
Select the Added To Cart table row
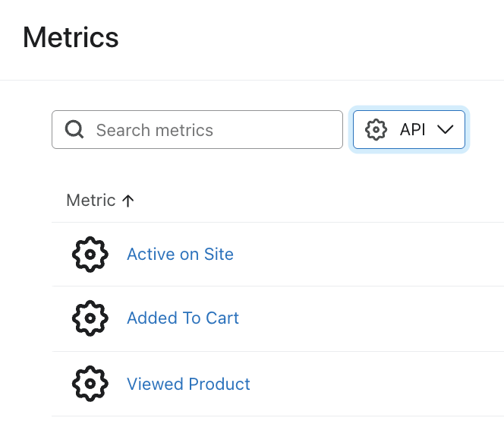[x=342, y=318]
